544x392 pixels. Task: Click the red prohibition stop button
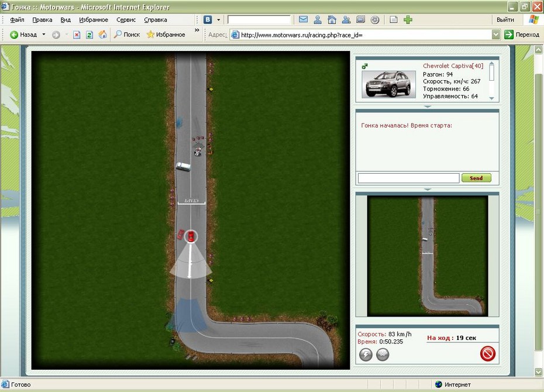click(487, 354)
